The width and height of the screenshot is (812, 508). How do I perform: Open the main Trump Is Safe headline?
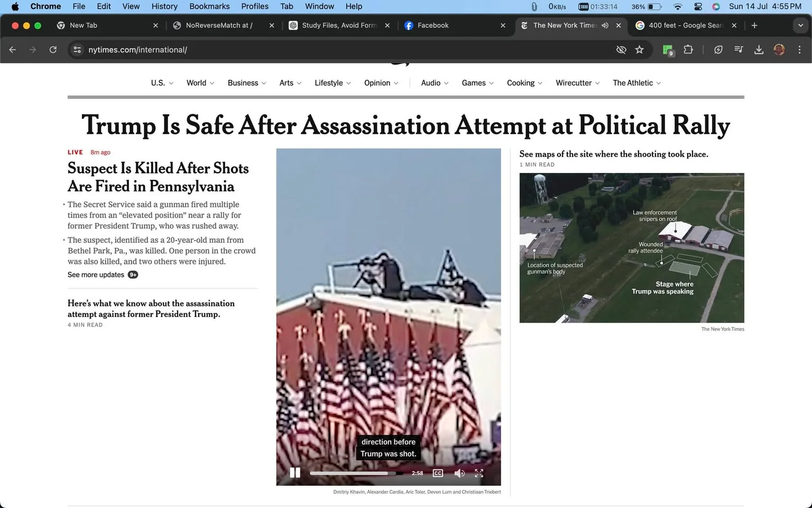[x=405, y=125]
